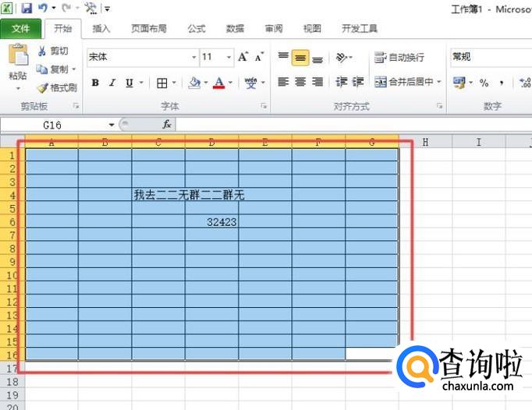Click the fx insert function button

pyautogui.click(x=167, y=125)
